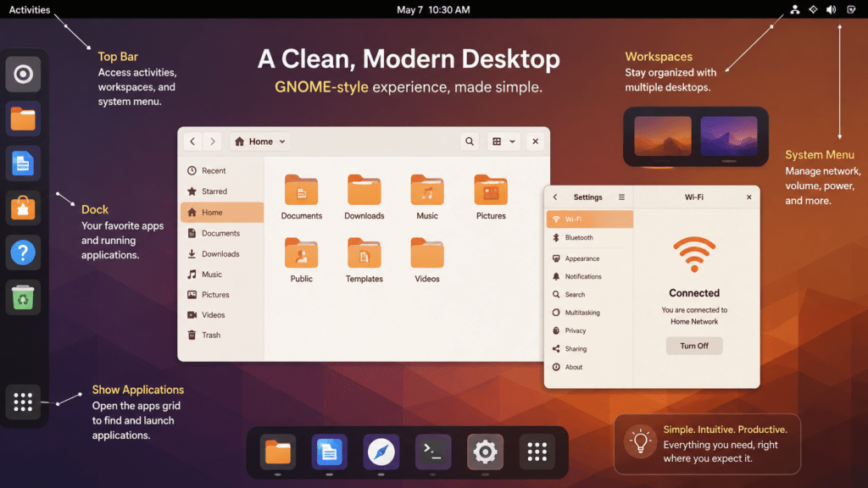
Task: Open the document editor in left dock
Action: pos(23,164)
